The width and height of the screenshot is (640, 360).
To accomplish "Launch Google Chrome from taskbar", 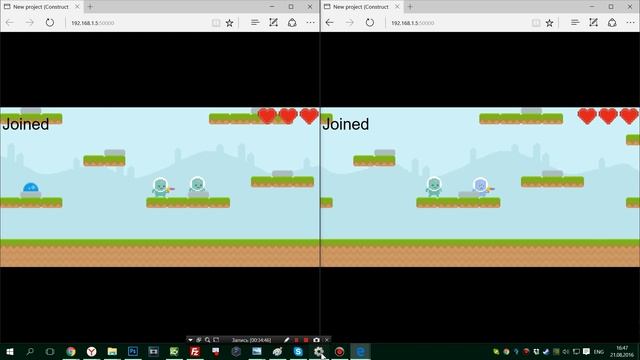I will [71, 351].
